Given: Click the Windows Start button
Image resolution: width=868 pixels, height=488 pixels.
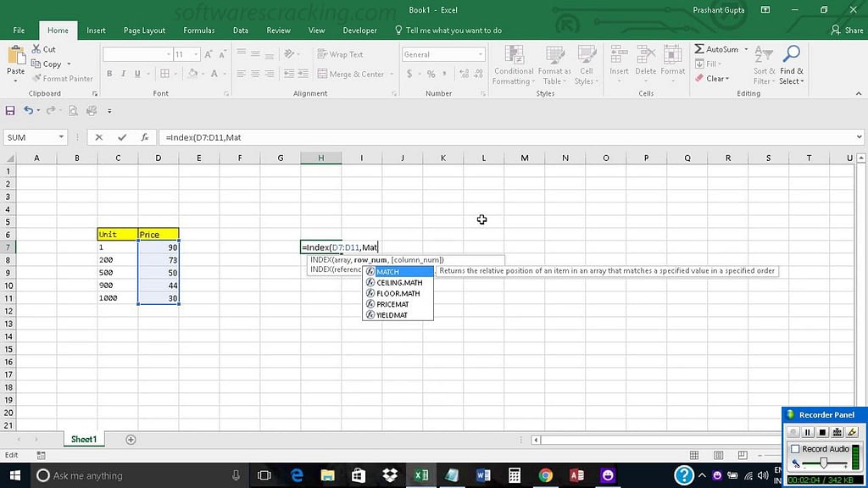Looking at the screenshot, I should (x=15, y=475).
